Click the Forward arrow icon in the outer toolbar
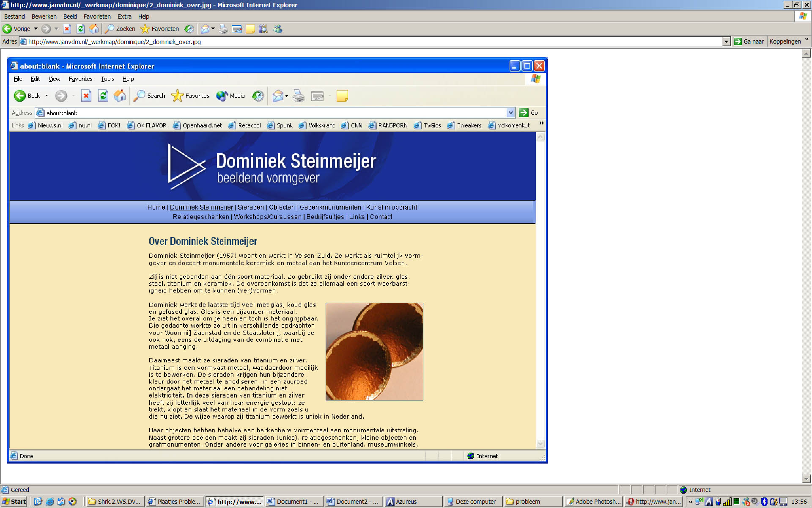The width and height of the screenshot is (812, 508). (x=46, y=29)
